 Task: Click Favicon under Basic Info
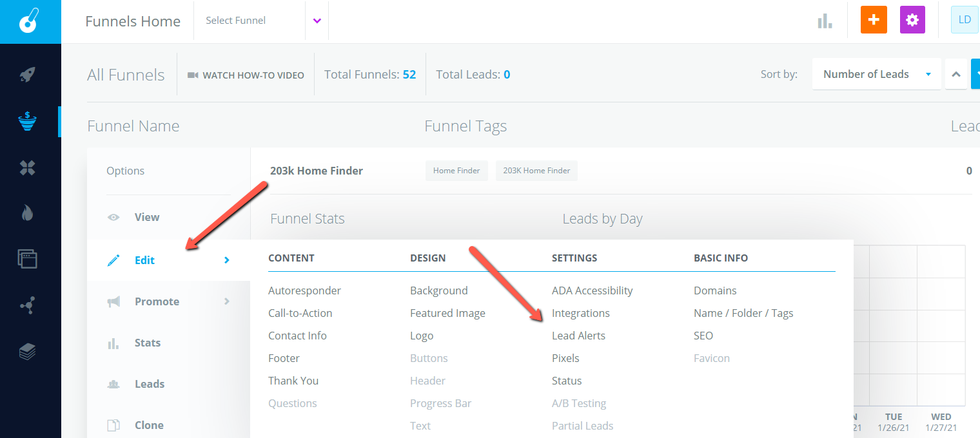pyautogui.click(x=712, y=358)
